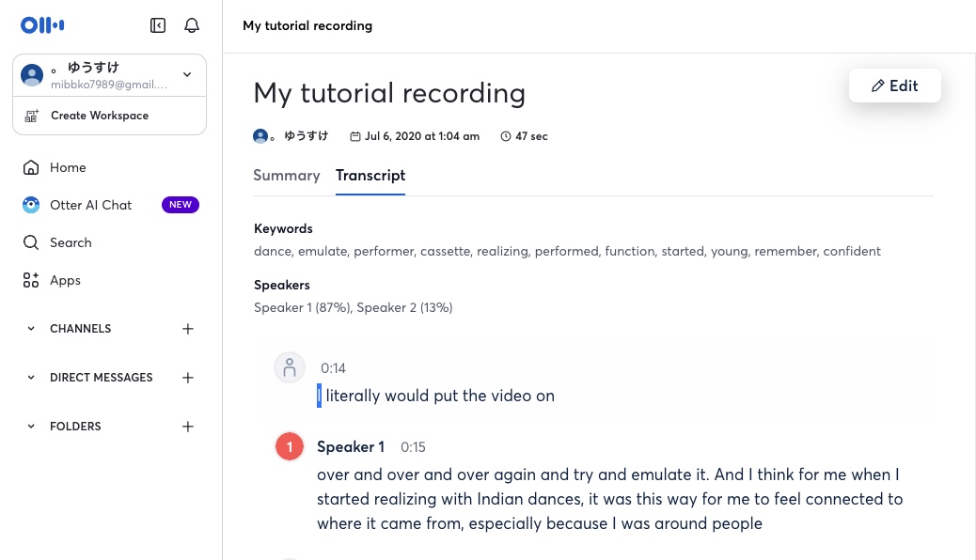Click the Otter AI Chat icon
Image resolution: width=976 pixels, height=560 pixels.
pos(31,205)
